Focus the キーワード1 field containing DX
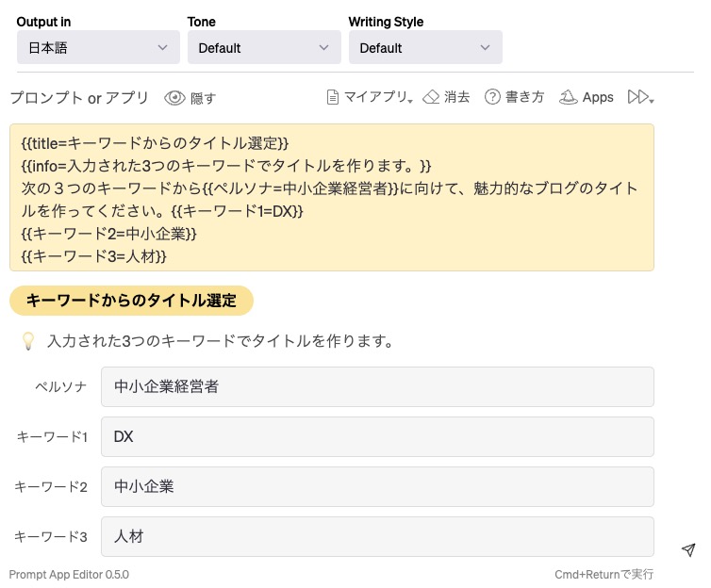Image resolution: width=711 pixels, height=588 pixels. [x=377, y=436]
